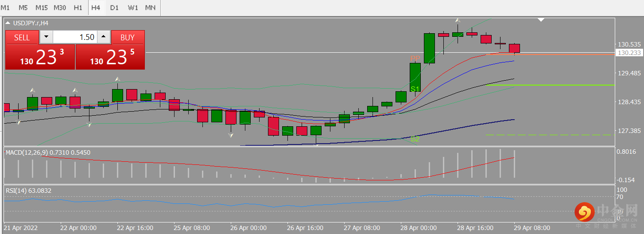This screenshot has height=234, width=644.
Task: Click the 27 Apr 08:00 time label
Action: coord(362,228)
